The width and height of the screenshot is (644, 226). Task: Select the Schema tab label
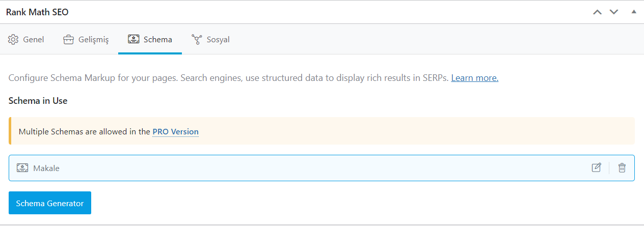tap(157, 39)
